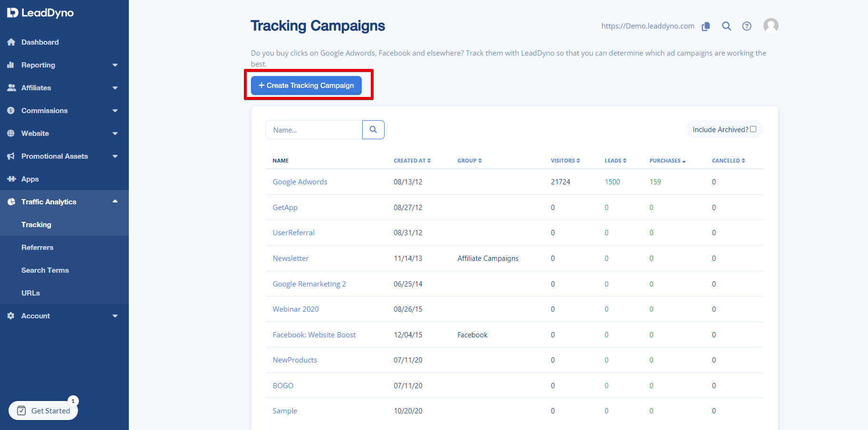Open the BOGO campaign link

(283, 386)
